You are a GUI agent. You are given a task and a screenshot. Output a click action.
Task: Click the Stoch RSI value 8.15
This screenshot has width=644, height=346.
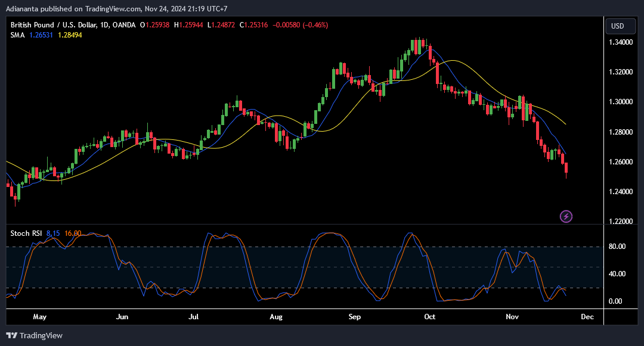[53, 233]
